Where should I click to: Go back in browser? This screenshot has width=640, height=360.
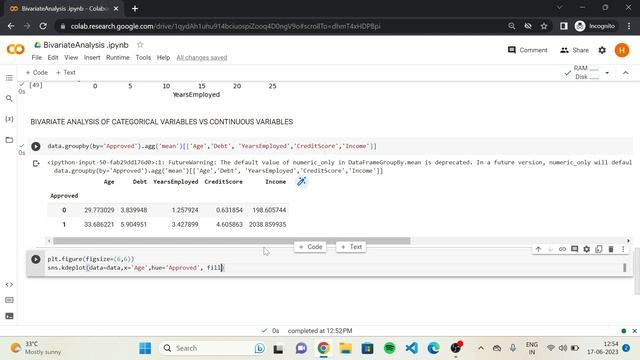pyautogui.click(x=11, y=26)
